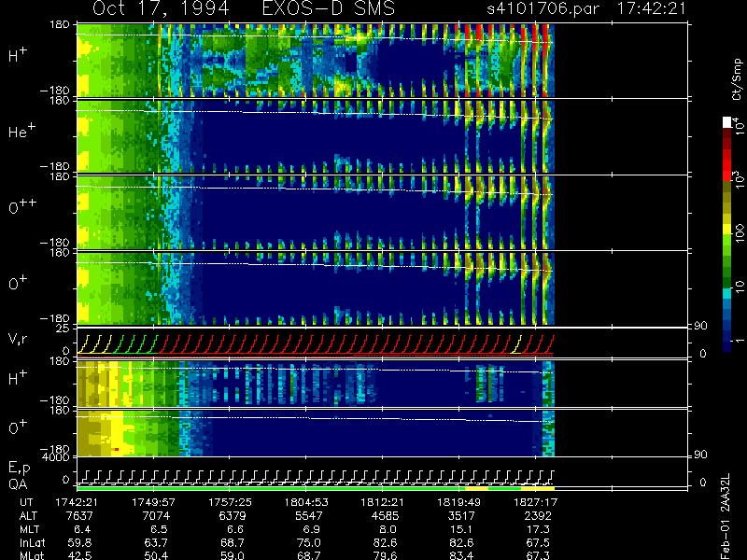Click the date "Oct 17, 1994" in the title
The image size is (747, 560).
[161, 8]
